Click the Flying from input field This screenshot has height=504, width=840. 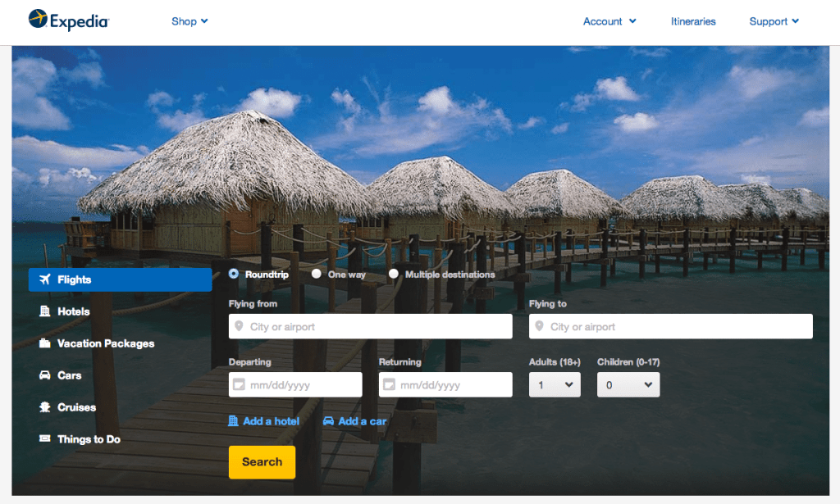tap(370, 326)
